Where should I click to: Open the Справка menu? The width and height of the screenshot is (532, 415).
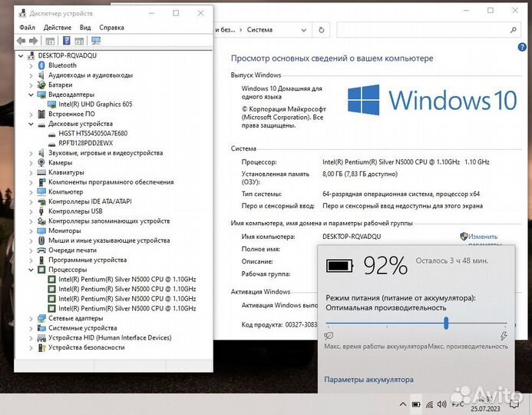tap(111, 28)
